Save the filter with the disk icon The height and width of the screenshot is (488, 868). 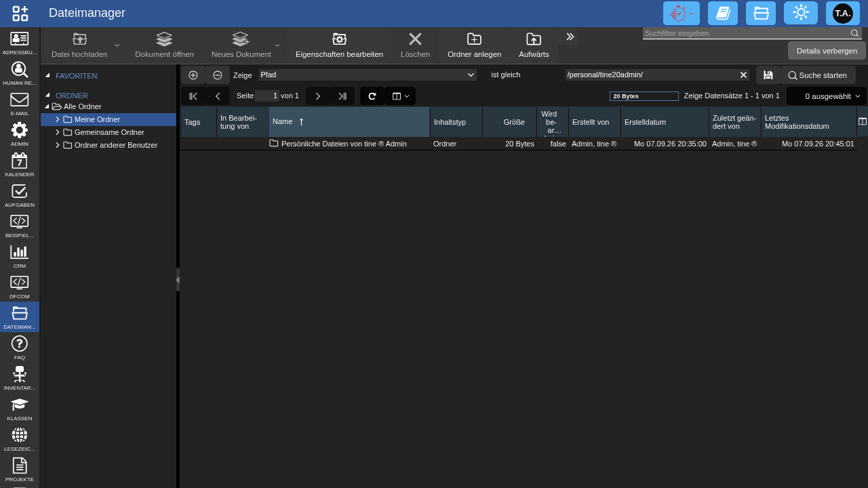(768, 75)
